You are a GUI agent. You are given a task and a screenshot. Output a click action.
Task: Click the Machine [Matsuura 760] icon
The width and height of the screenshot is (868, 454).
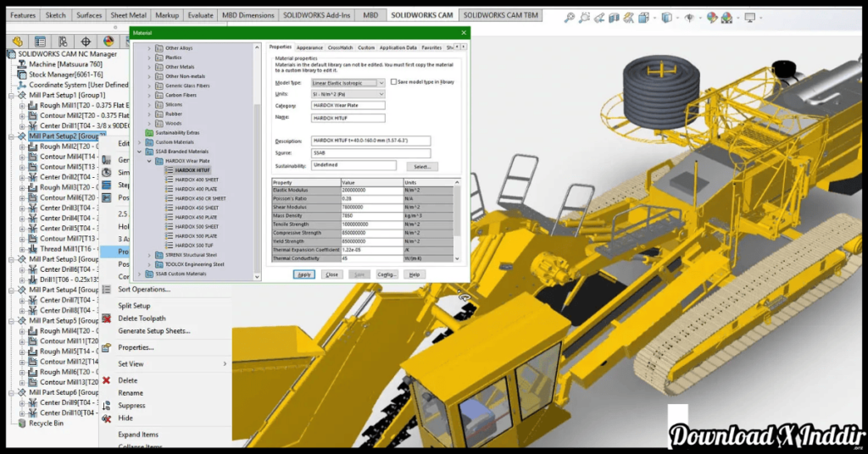(x=21, y=64)
